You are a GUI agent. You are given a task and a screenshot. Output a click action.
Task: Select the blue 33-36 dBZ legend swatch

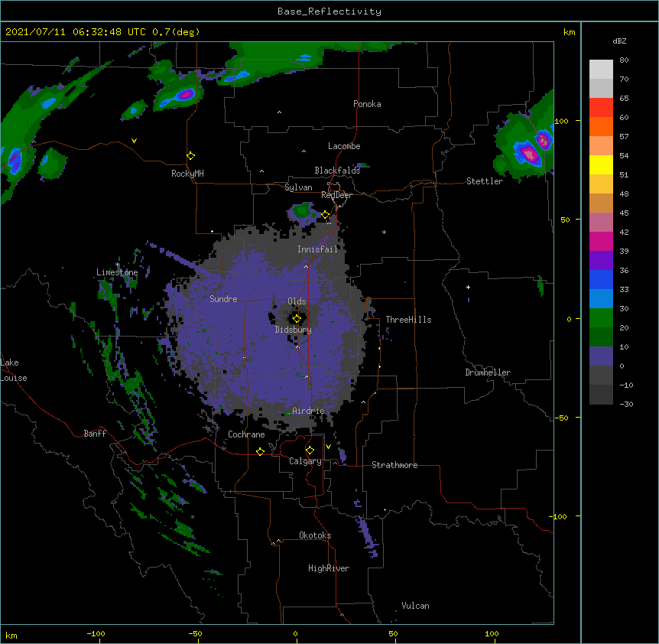tap(601, 279)
